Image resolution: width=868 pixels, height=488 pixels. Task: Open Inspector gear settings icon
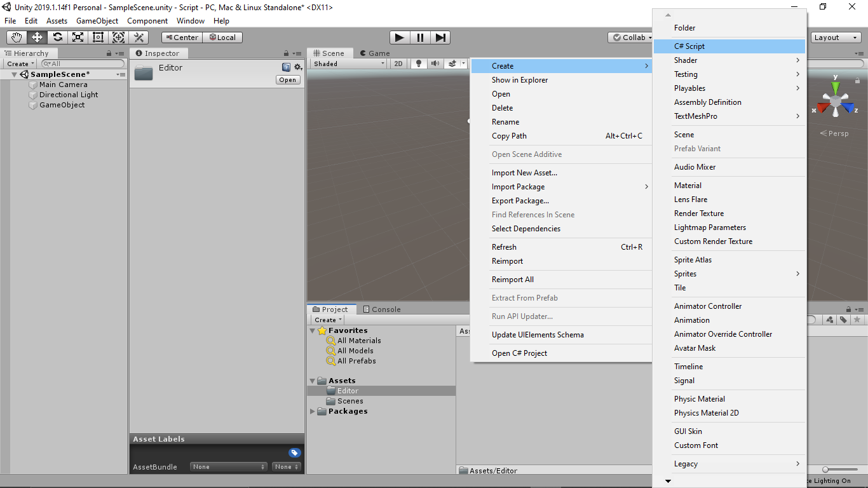297,67
